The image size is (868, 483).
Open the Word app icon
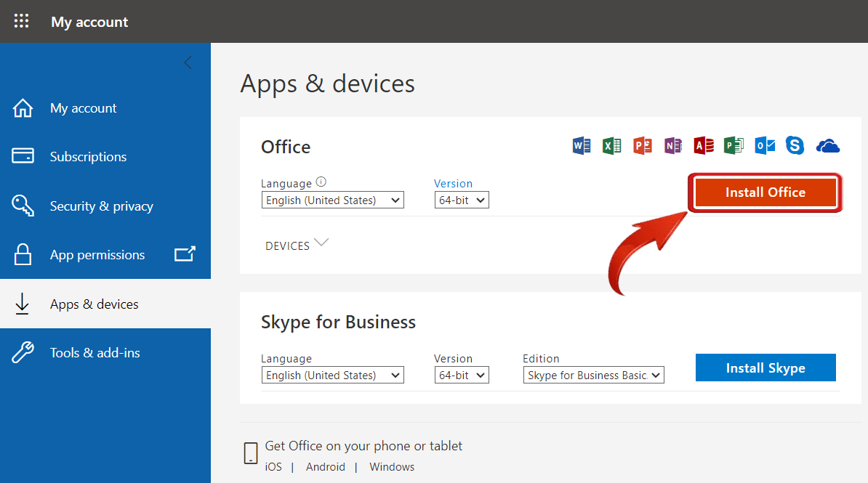581,145
